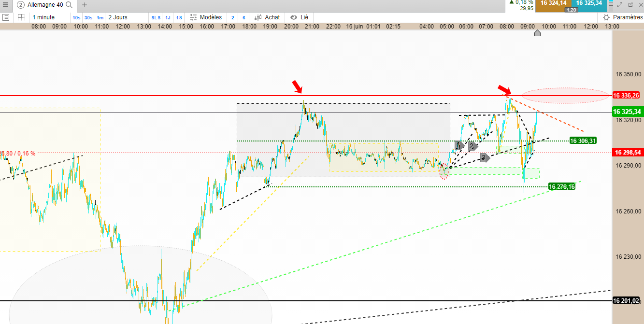Screen dimensions: 644x324
Task: Select the green 16 306,31 level label
Action: point(582,141)
